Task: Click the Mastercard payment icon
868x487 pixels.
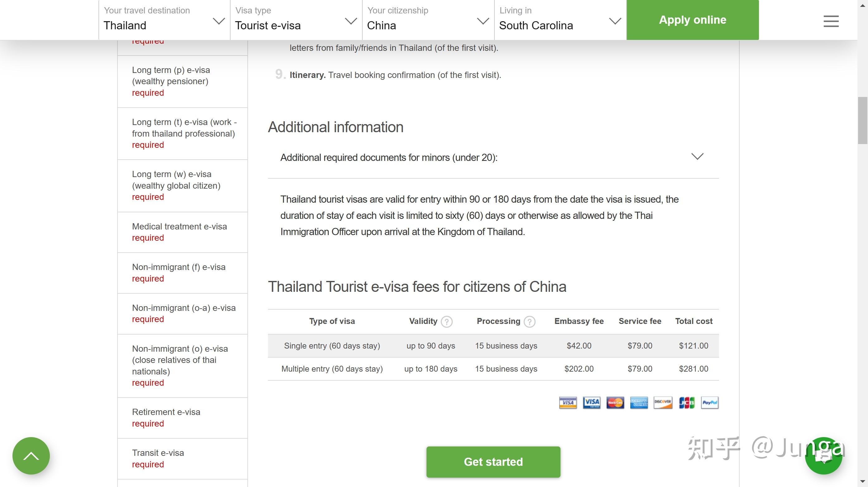Action: pyautogui.click(x=615, y=402)
